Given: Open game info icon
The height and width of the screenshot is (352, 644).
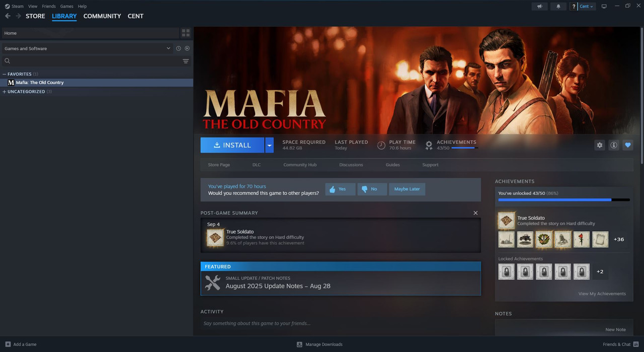Looking at the screenshot, I should tap(613, 145).
